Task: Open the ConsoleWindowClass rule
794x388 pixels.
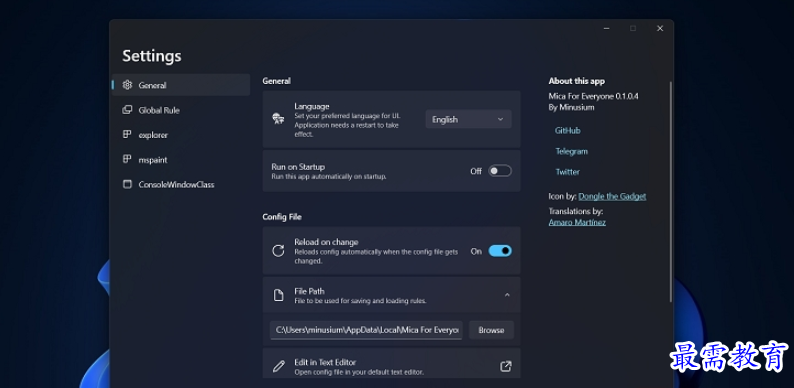Action: click(x=181, y=184)
